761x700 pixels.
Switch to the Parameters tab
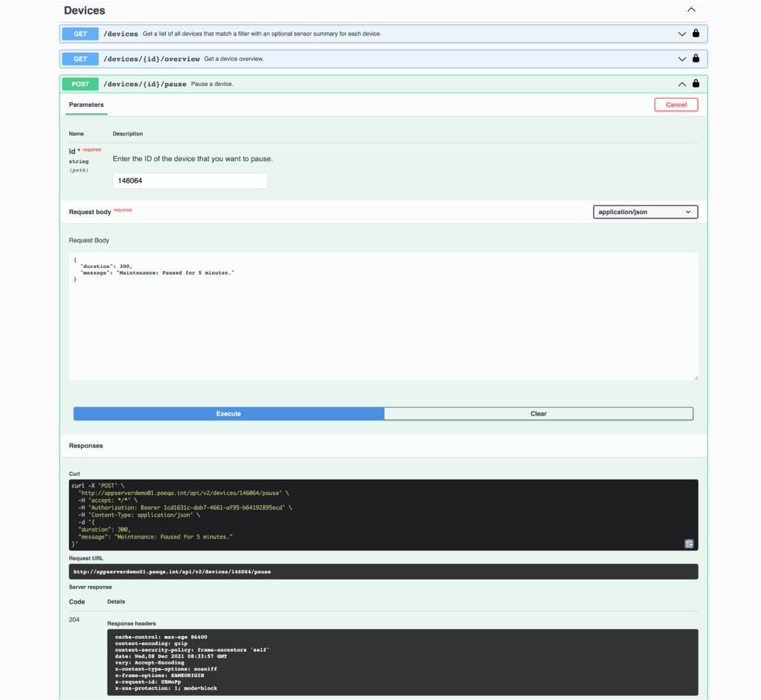click(x=86, y=105)
